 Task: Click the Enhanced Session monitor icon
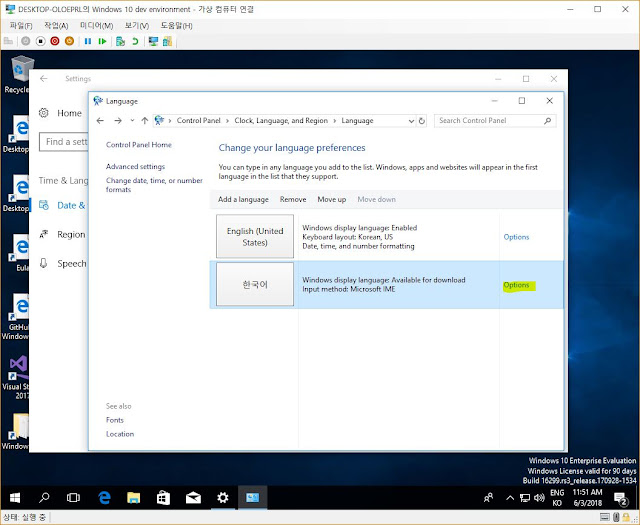[153, 41]
